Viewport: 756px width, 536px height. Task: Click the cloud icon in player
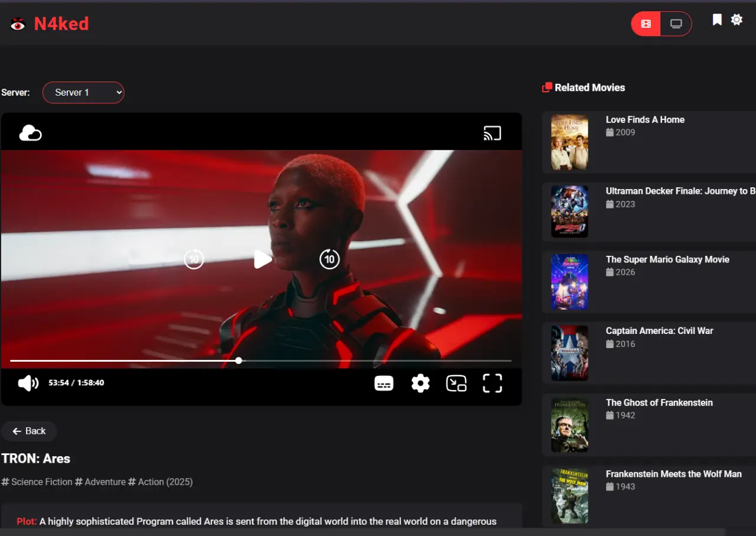[x=30, y=133]
